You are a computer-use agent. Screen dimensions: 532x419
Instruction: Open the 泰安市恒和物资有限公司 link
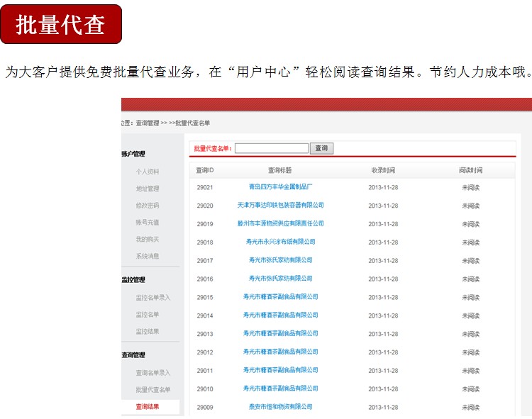pos(281,406)
